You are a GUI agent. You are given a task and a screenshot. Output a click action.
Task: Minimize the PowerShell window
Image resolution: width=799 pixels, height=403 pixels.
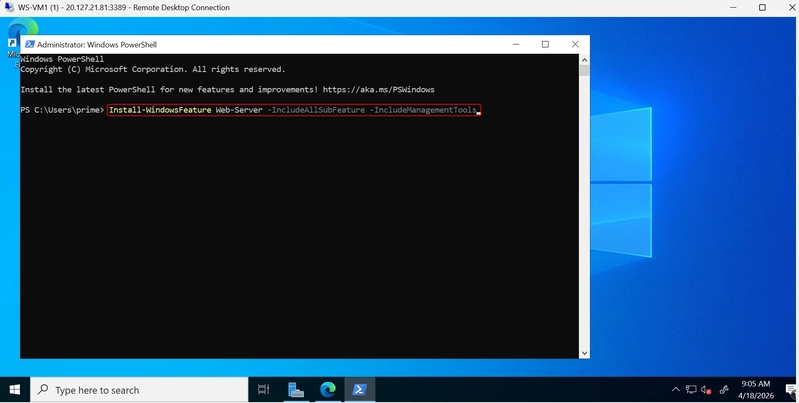point(516,44)
